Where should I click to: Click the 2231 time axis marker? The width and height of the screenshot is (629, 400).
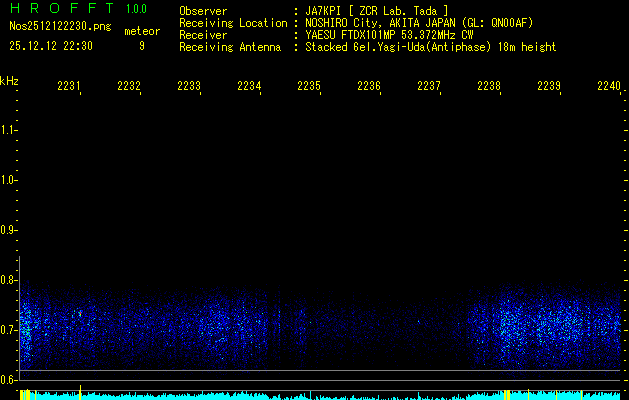point(69,87)
